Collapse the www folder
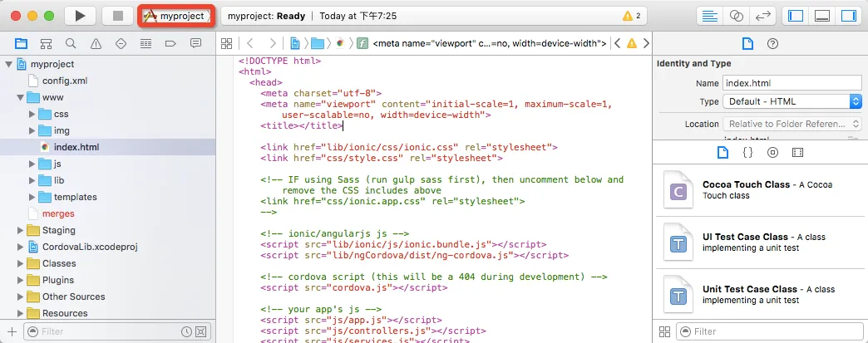 [21, 97]
